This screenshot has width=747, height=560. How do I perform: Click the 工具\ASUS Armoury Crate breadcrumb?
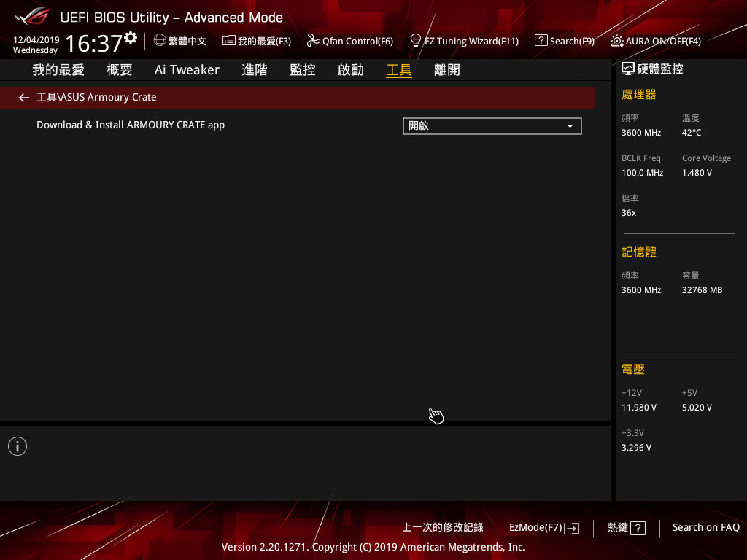click(x=96, y=97)
